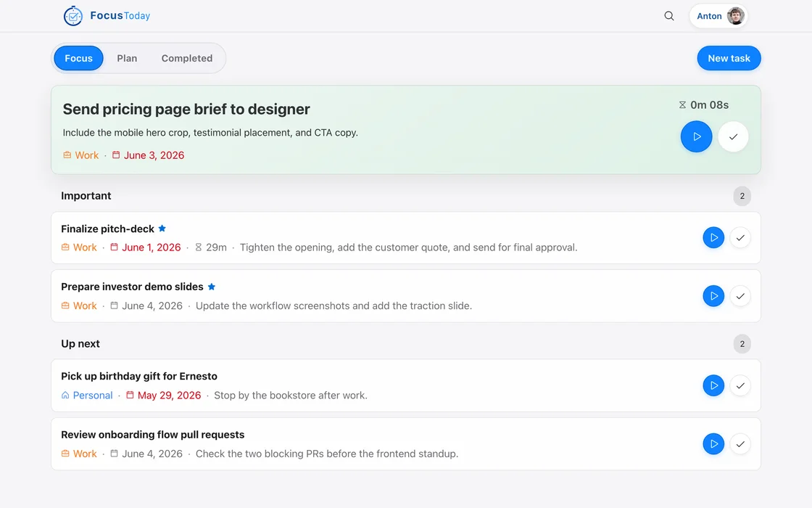The height and width of the screenshot is (508, 812).
Task: Check off Finalize pitch-deck task
Action: (740, 237)
